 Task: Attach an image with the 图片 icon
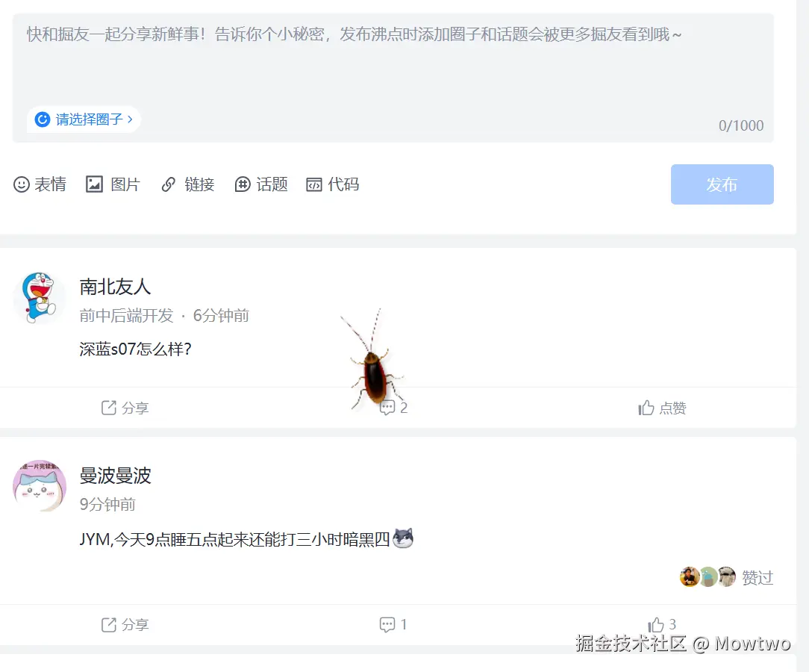[113, 184]
